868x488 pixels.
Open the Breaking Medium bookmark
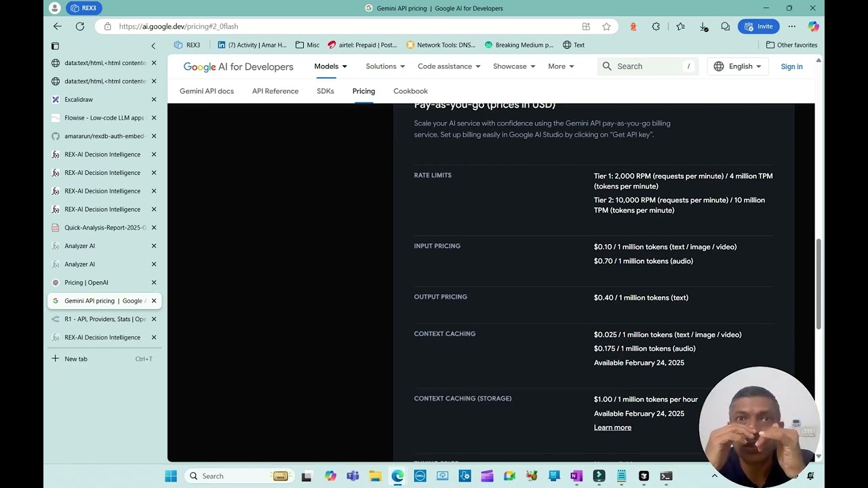(x=519, y=45)
